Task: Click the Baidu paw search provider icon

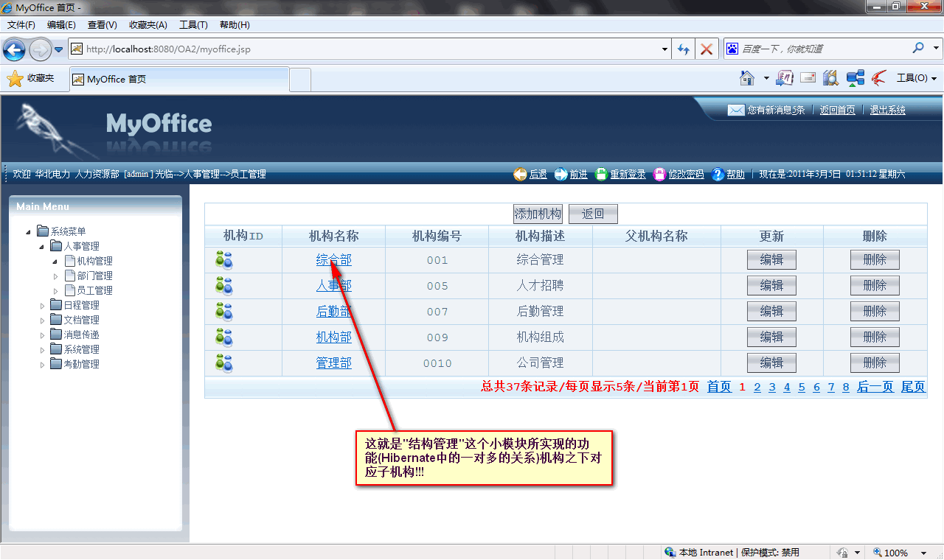Action: point(732,49)
